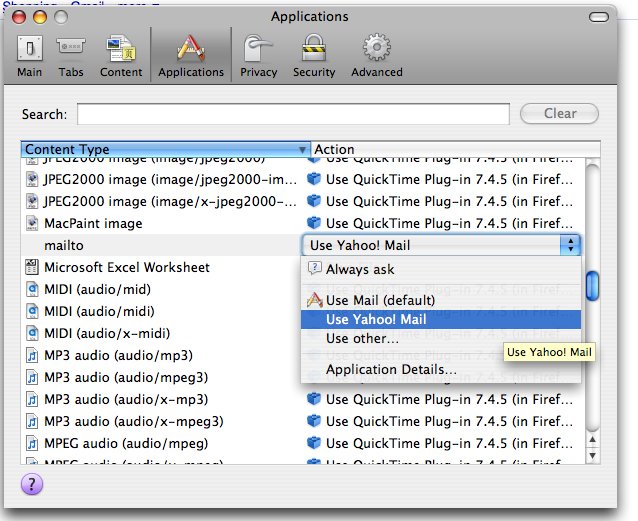Select the Microsoft Excel Worksheet row text
Screen dimensions: 638x521
(127, 267)
